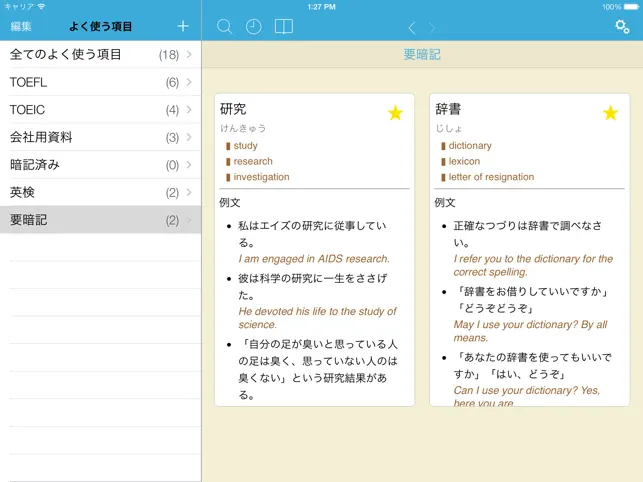643x482 pixels.
Task: Tap the 編集 edit button
Action: coord(21,27)
